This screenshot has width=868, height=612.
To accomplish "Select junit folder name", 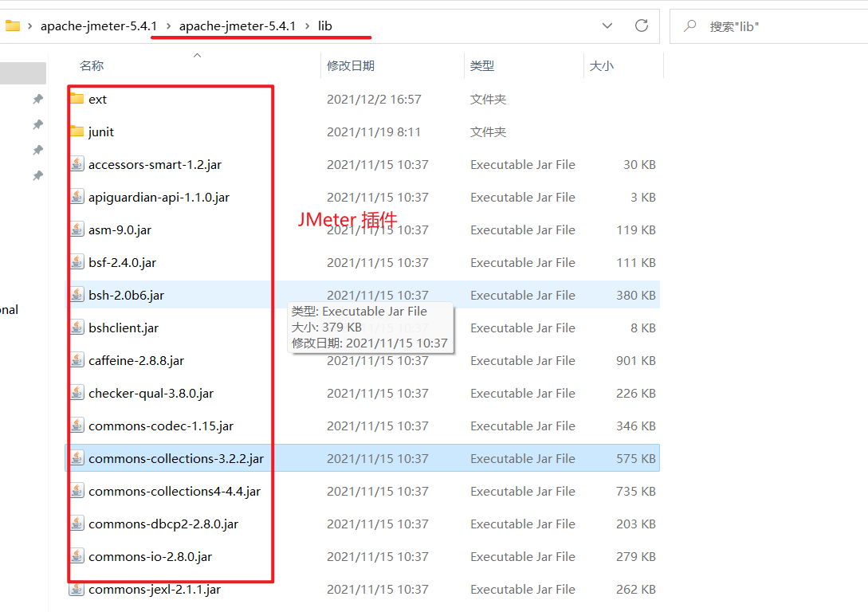I will (101, 132).
